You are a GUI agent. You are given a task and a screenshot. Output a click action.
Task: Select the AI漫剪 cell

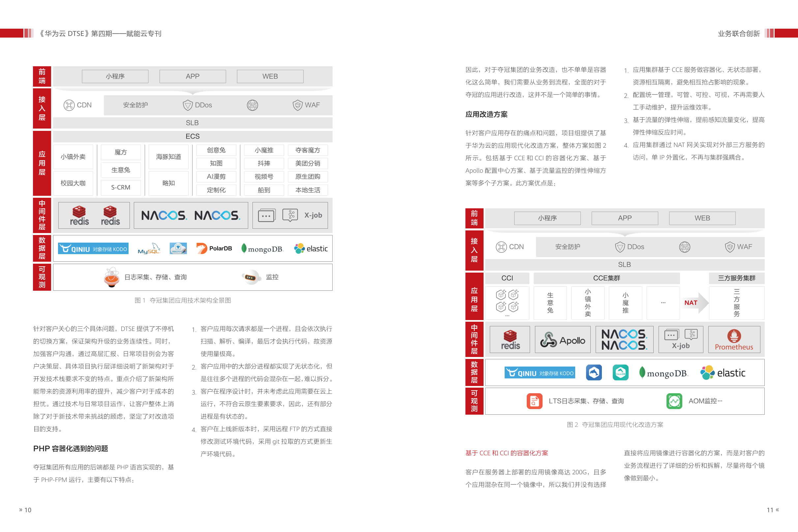217,177
